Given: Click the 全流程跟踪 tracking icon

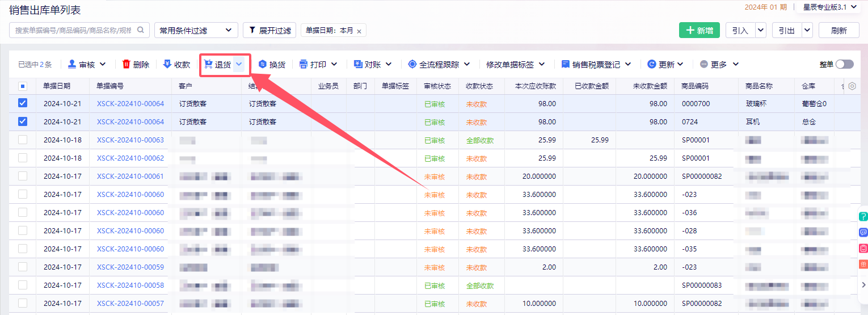Looking at the screenshot, I should coord(412,64).
